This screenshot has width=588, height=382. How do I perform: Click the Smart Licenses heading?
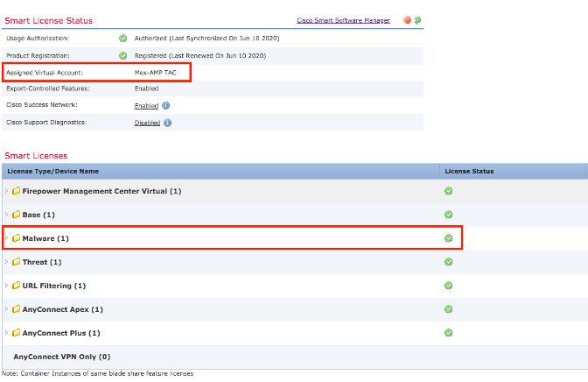(x=36, y=156)
